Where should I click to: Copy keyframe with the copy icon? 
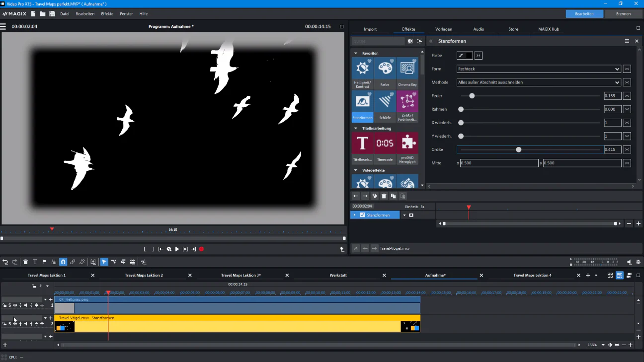pos(394,196)
